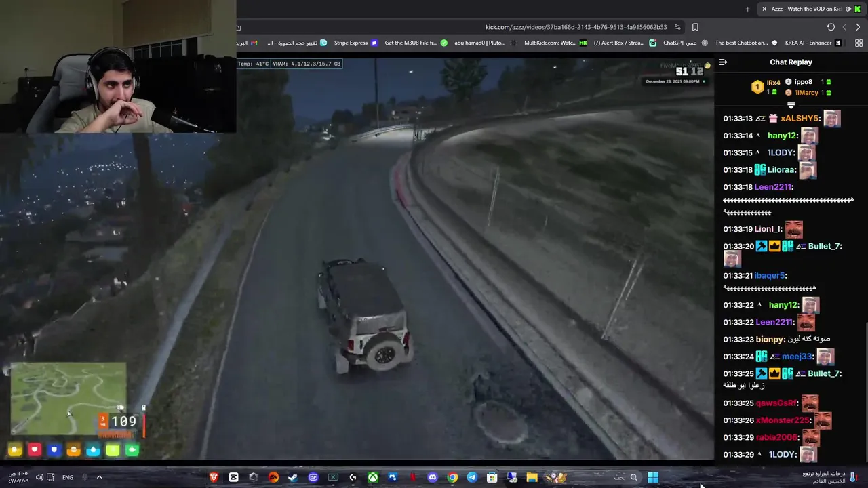The width and height of the screenshot is (868, 488).
Task: Open Google Chrome from taskbar
Action: coord(452,477)
